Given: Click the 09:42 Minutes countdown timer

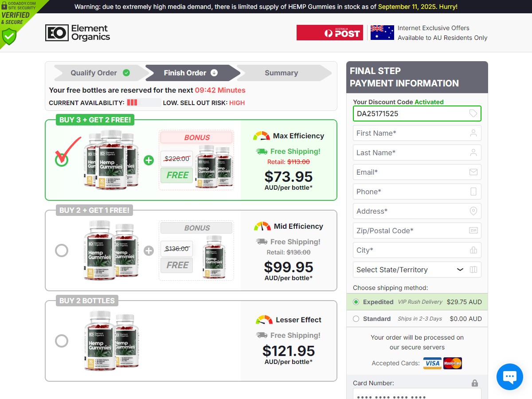Looking at the screenshot, I should pyautogui.click(x=220, y=90).
